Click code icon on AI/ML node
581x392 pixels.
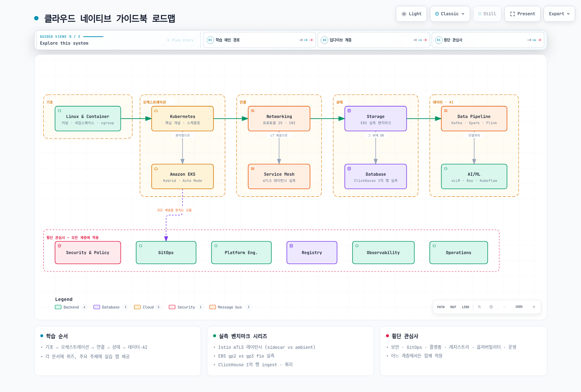pos(446,169)
